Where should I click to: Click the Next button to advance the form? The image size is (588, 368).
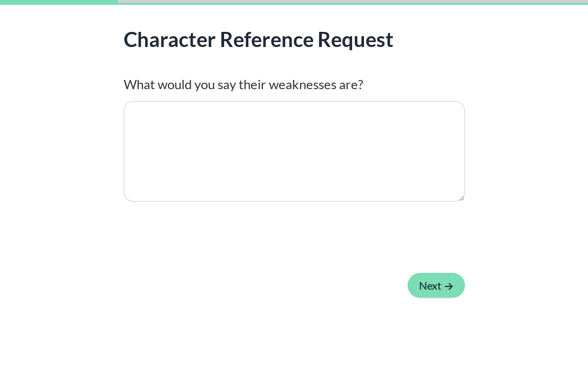pyautogui.click(x=436, y=285)
